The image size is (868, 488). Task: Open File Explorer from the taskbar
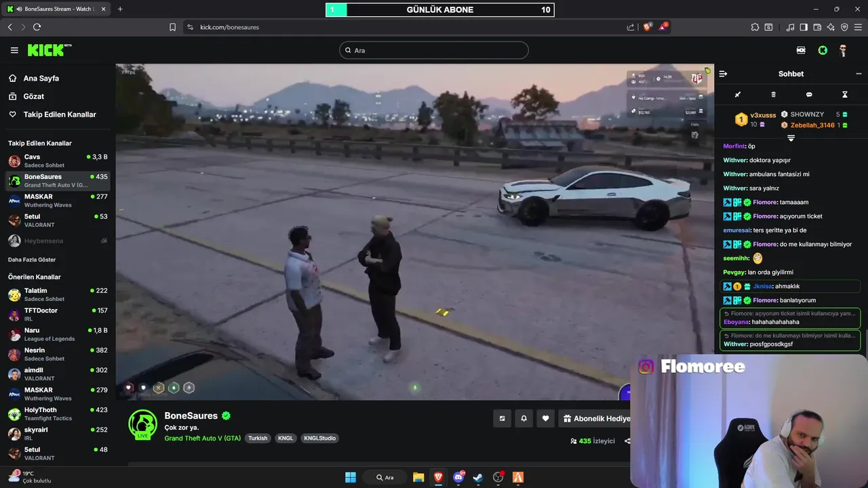418,477
